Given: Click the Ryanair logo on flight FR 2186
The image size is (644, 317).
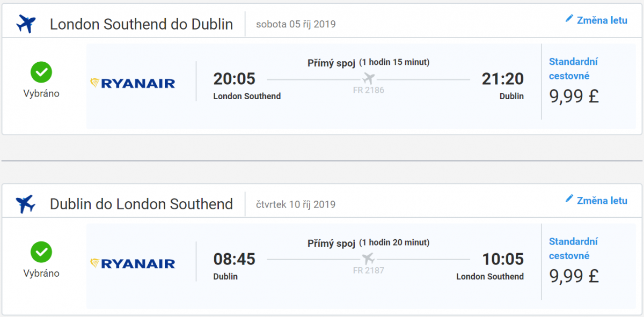Looking at the screenshot, I should click(x=133, y=83).
